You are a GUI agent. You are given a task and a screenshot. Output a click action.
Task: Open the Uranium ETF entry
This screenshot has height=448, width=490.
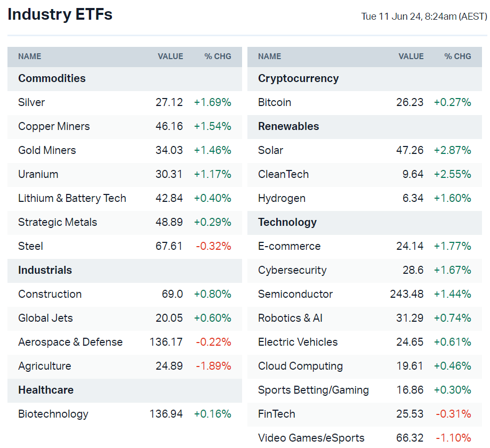click(38, 174)
